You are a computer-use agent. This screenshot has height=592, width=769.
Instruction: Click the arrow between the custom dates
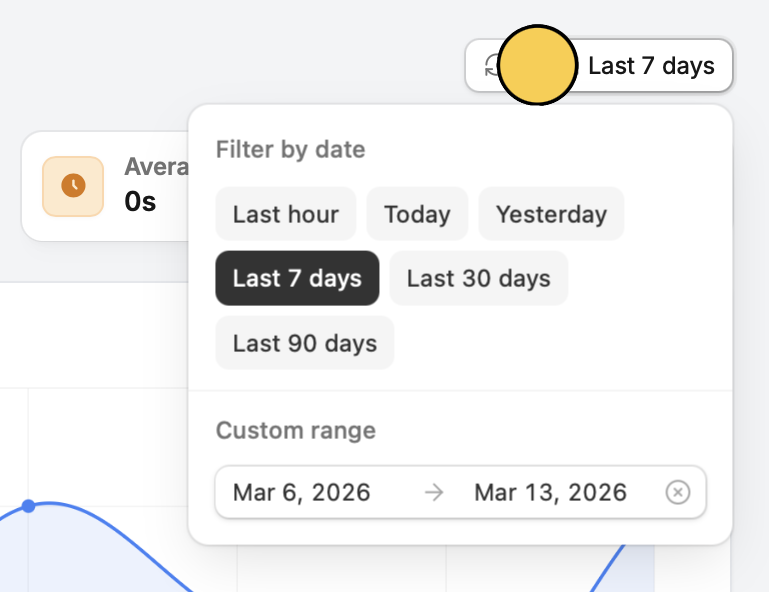coord(433,492)
